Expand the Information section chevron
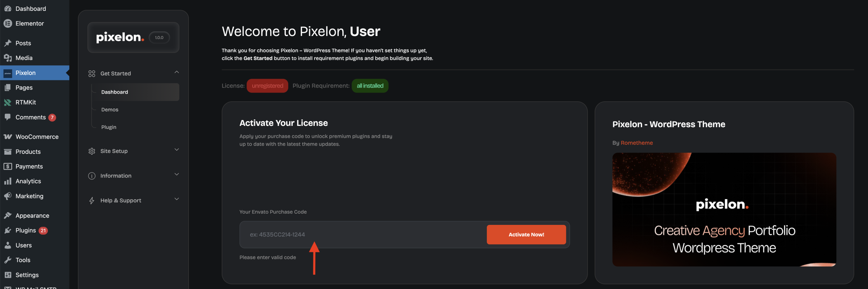Viewport: 868px width, 289px height. 177,174
